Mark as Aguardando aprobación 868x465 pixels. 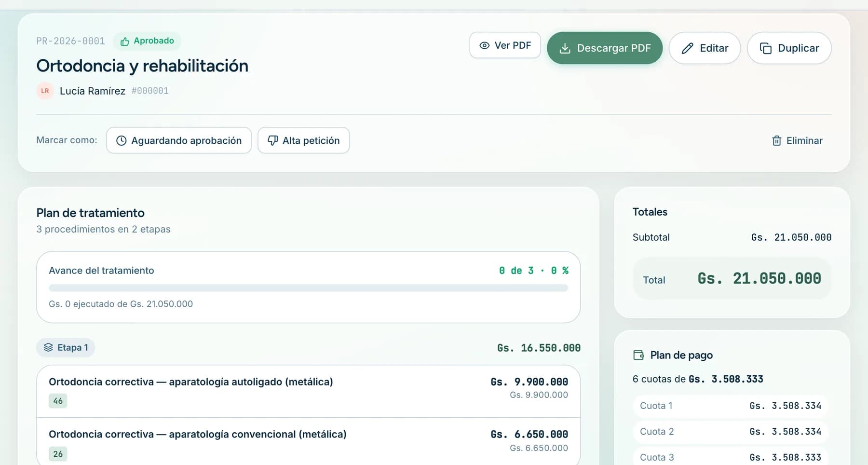[179, 140]
